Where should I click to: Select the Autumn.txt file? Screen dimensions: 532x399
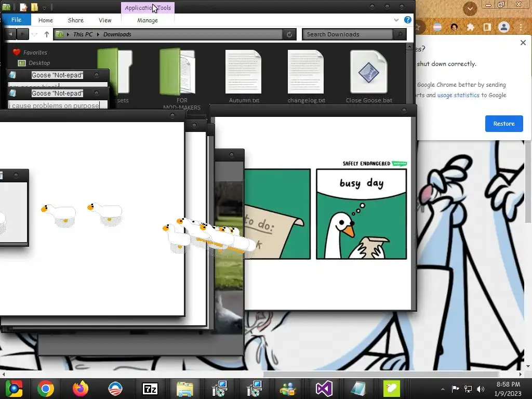[x=244, y=76]
